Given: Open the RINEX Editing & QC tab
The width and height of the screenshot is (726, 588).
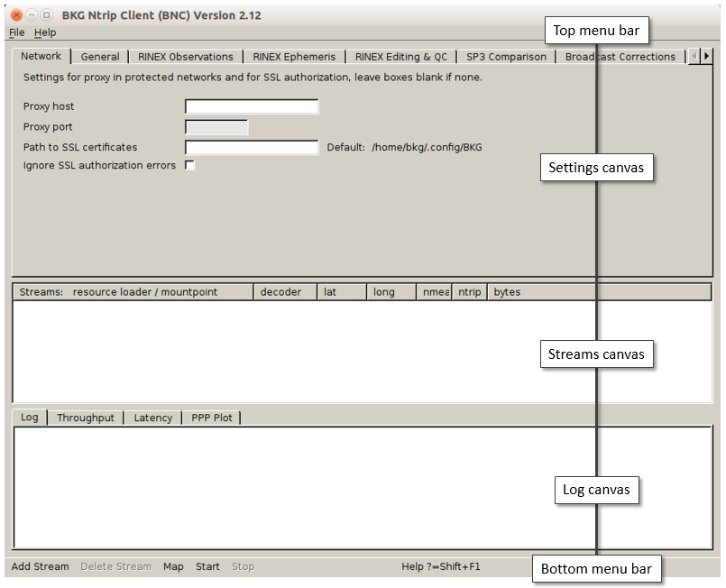Looking at the screenshot, I should point(401,56).
